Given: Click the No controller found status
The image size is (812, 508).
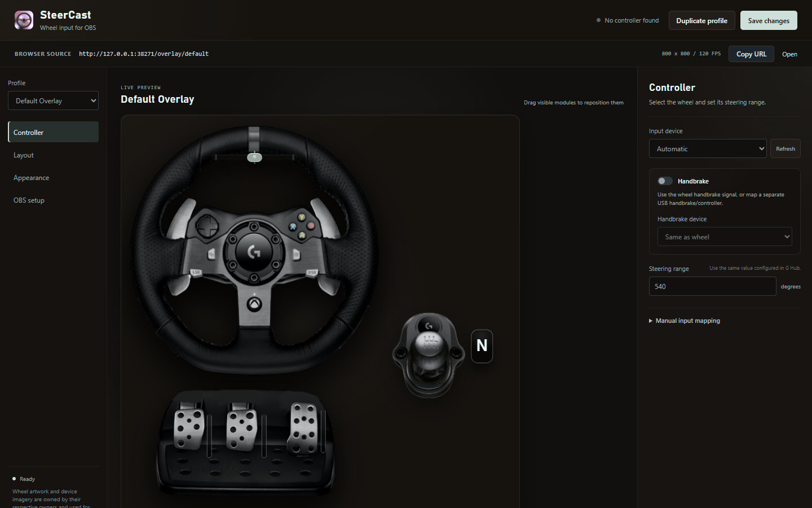Looking at the screenshot, I should (x=628, y=20).
